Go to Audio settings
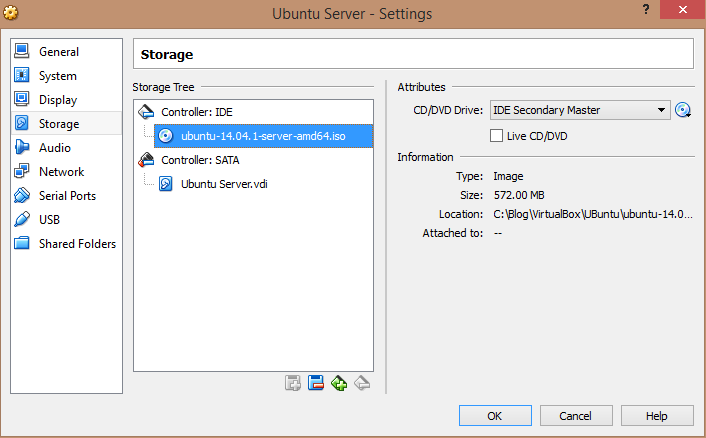The height and width of the screenshot is (438, 706). click(66, 148)
